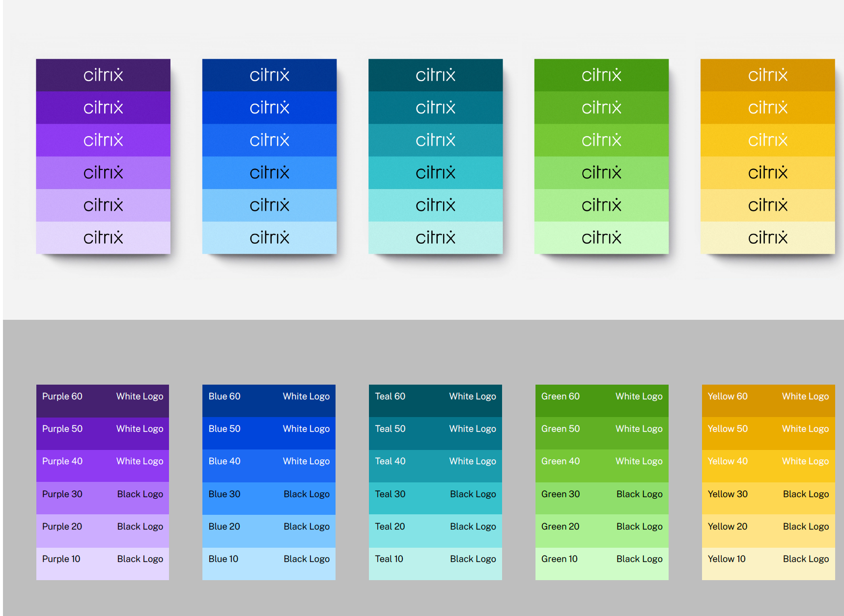Click the "Blue 60" label
The height and width of the screenshot is (616, 844).
click(225, 396)
